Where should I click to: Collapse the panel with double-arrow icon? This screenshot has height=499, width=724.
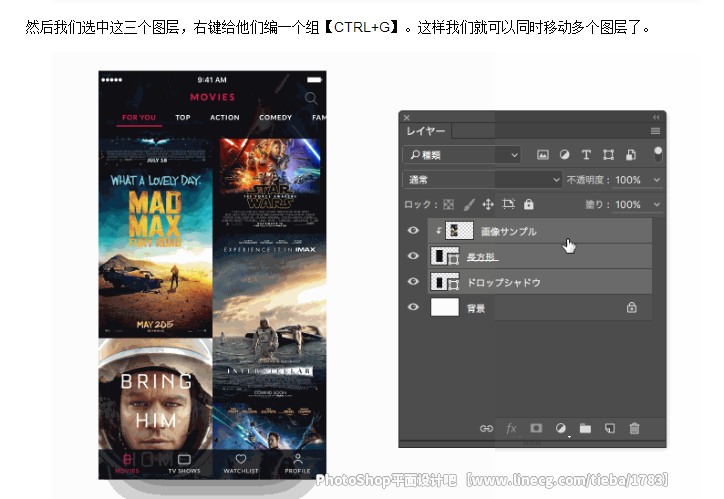[656, 117]
